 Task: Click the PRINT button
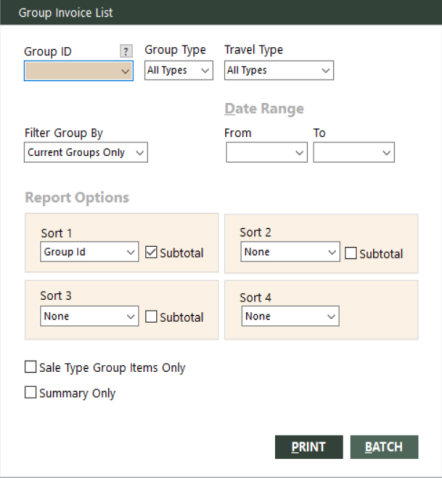[x=309, y=447]
